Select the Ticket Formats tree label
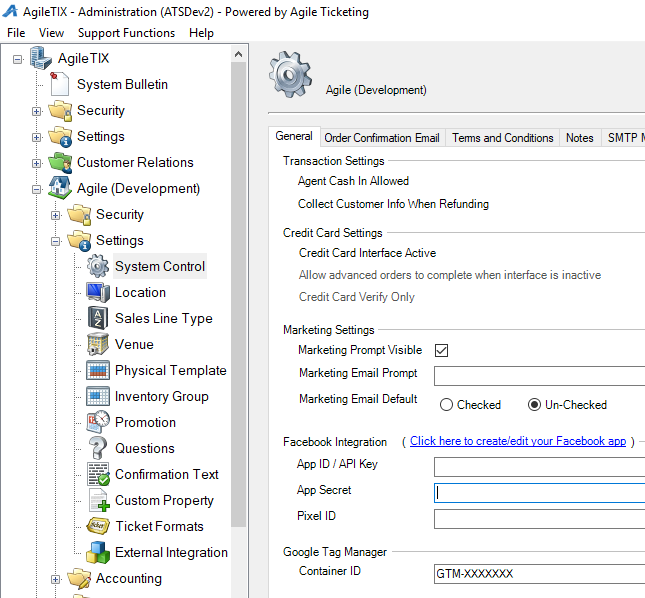 pyautogui.click(x=159, y=526)
